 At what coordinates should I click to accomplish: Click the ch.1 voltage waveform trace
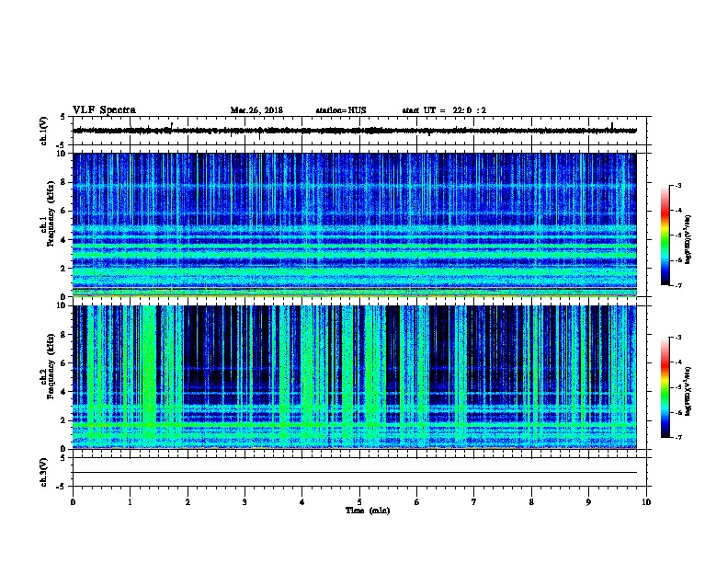click(355, 131)
